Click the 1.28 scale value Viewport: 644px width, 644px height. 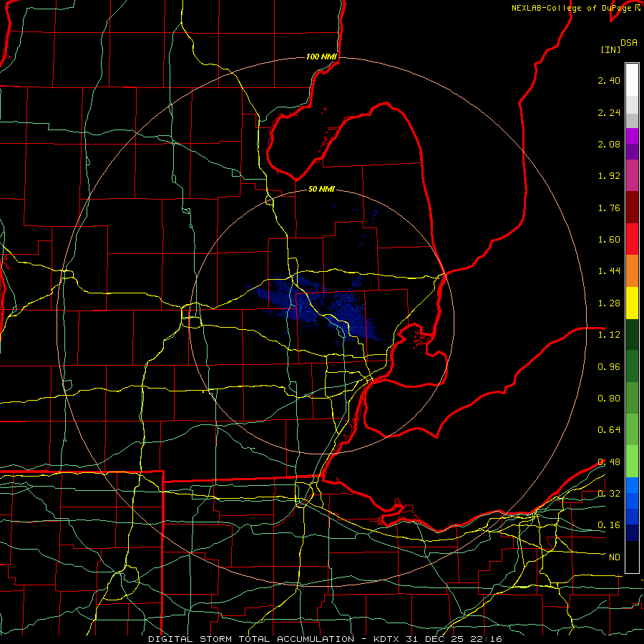pos(609,303)
